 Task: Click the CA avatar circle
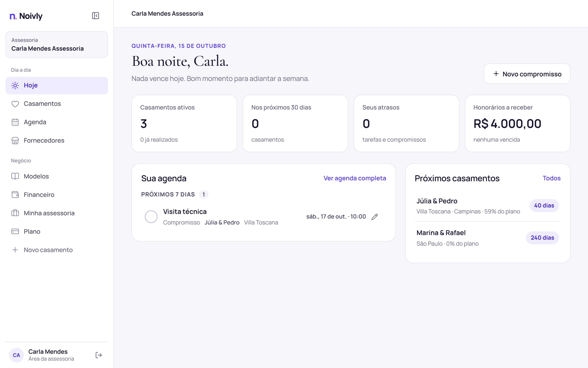(17, 355)
